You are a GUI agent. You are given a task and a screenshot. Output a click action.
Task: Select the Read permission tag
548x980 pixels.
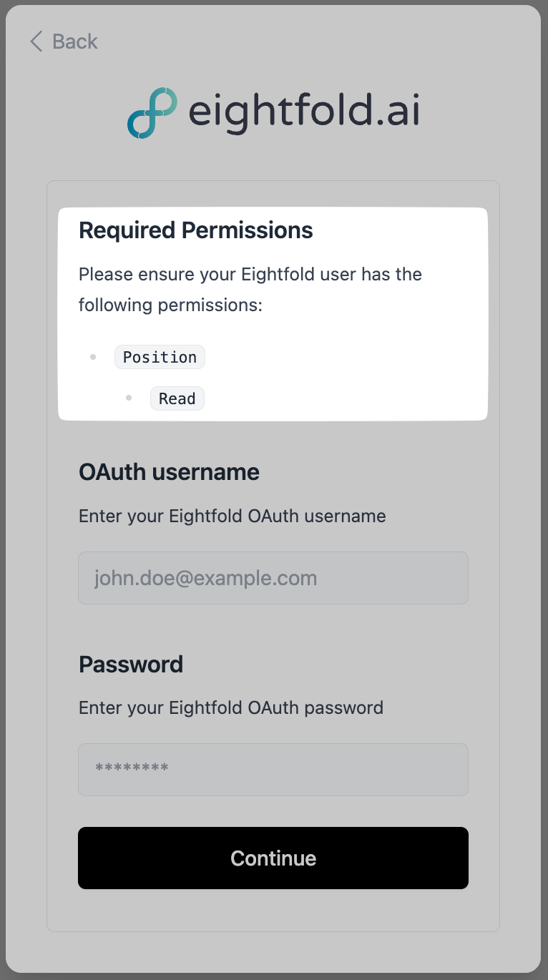coord(177,398)
